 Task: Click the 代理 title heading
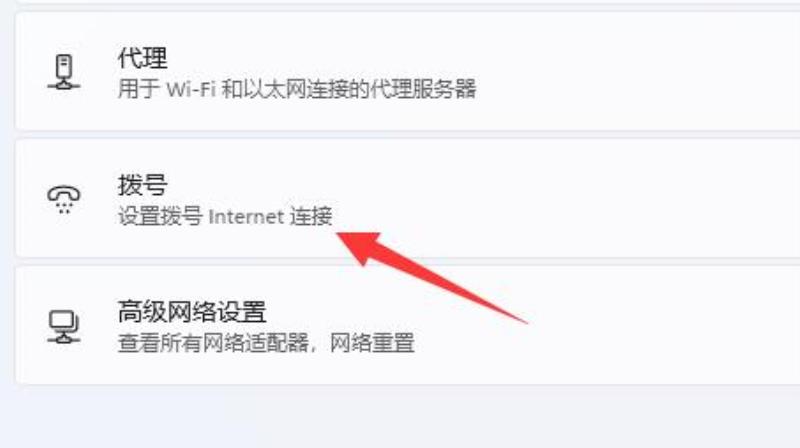[x=142, y=58]
